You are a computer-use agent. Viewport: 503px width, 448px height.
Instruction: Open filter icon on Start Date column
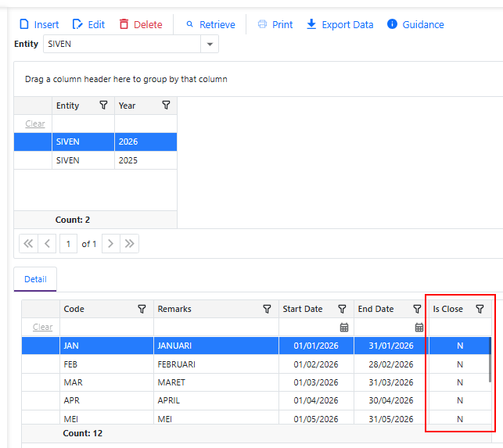point(342,309)
